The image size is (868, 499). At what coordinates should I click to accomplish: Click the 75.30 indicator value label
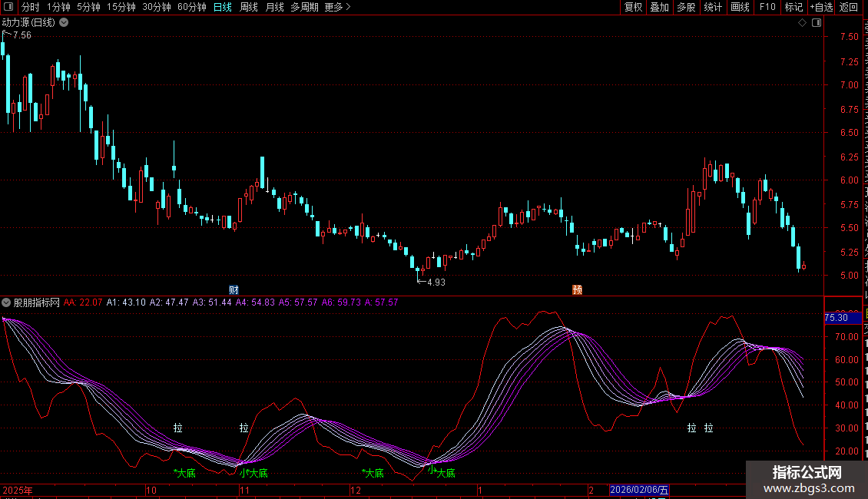pos(836,317)
